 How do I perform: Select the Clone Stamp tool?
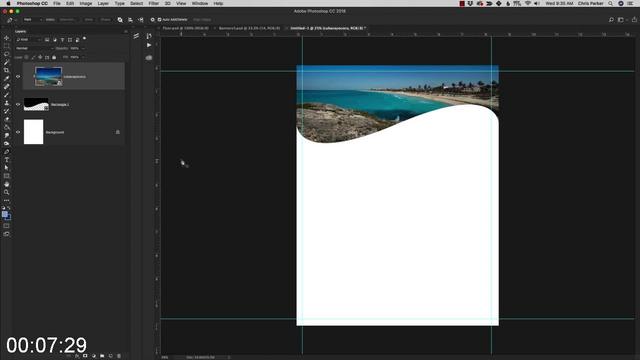(7, 103)
